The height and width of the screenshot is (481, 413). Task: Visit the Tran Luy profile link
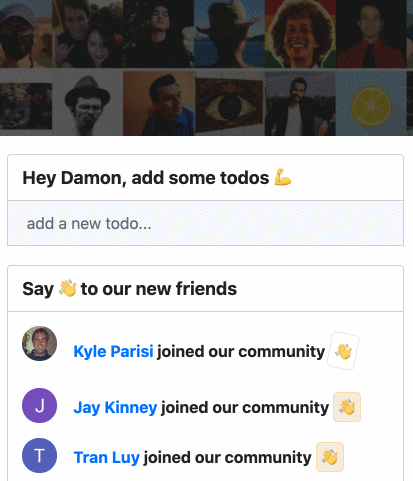(x=106, y=457)
